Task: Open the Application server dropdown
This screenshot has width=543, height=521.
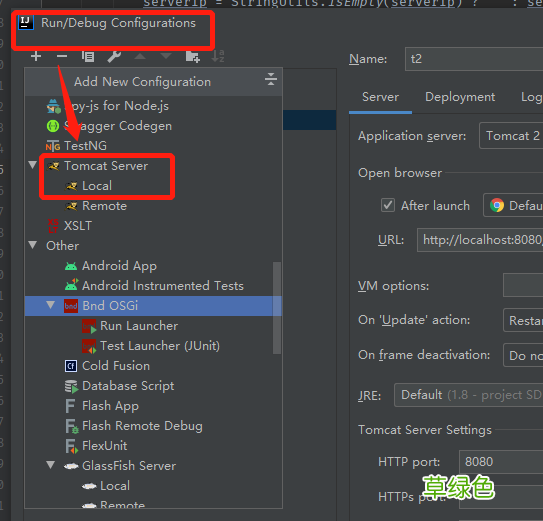Action: coord(511,136)
